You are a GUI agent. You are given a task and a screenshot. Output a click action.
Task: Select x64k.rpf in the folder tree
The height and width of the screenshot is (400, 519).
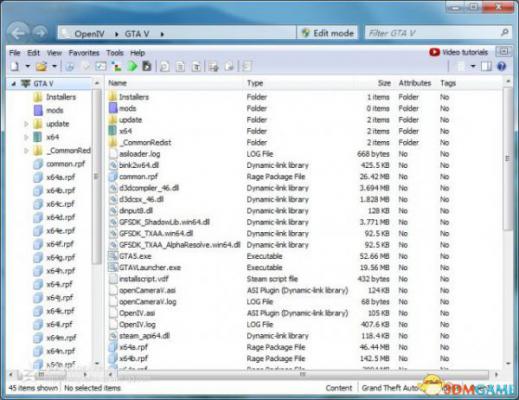(x=60, y=311)
